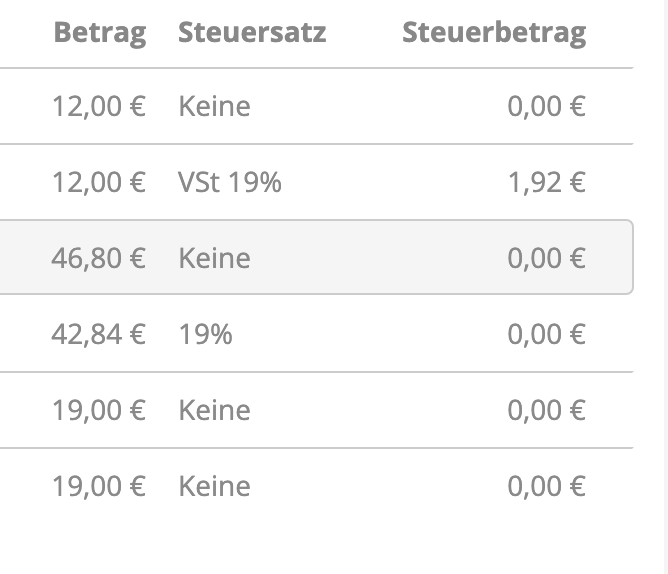
Task: Click Keine in the bottom table row
Action: [214, 486]
